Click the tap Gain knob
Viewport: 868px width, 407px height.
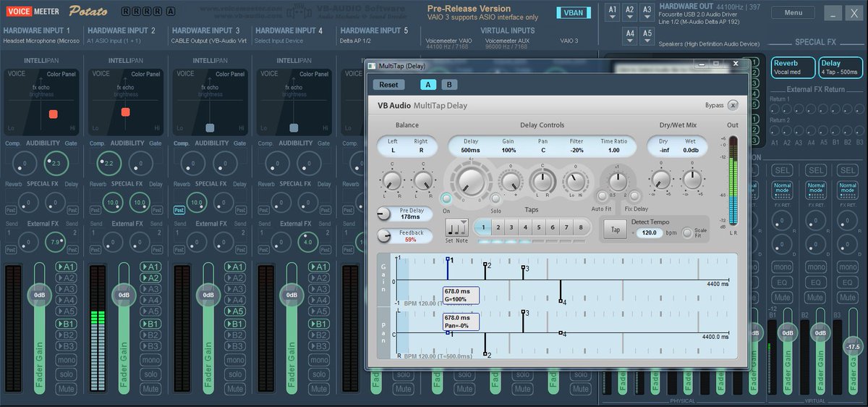pyautogui.click(x=510, y=181)
